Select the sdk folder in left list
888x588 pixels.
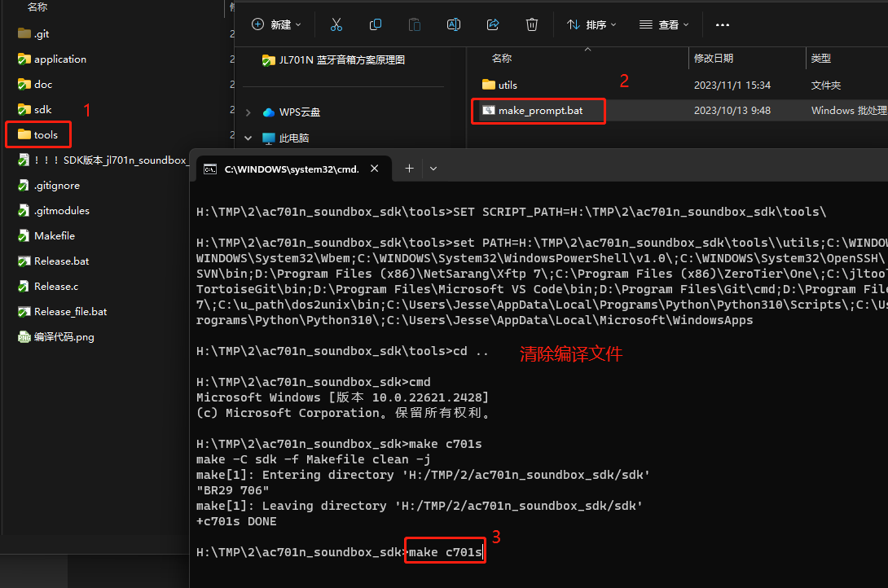pos(34,109)
